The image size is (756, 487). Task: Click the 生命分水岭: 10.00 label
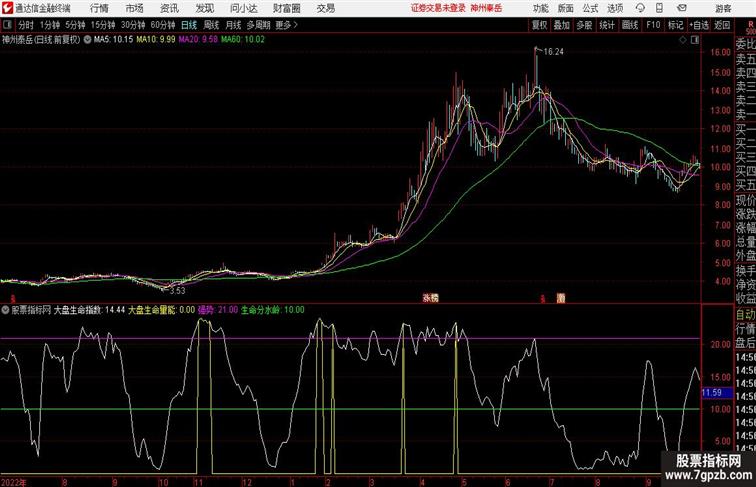click(273, 310)
